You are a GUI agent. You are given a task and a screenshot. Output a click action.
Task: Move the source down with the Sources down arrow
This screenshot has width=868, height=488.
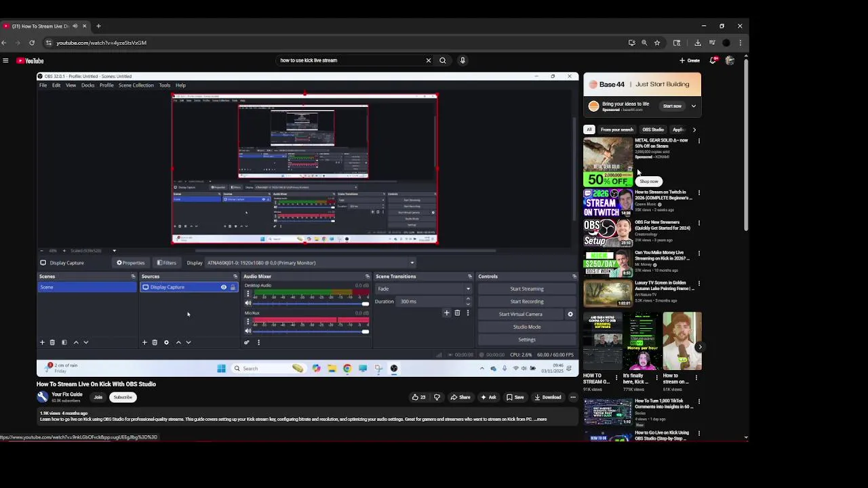(x=189, y=342)
